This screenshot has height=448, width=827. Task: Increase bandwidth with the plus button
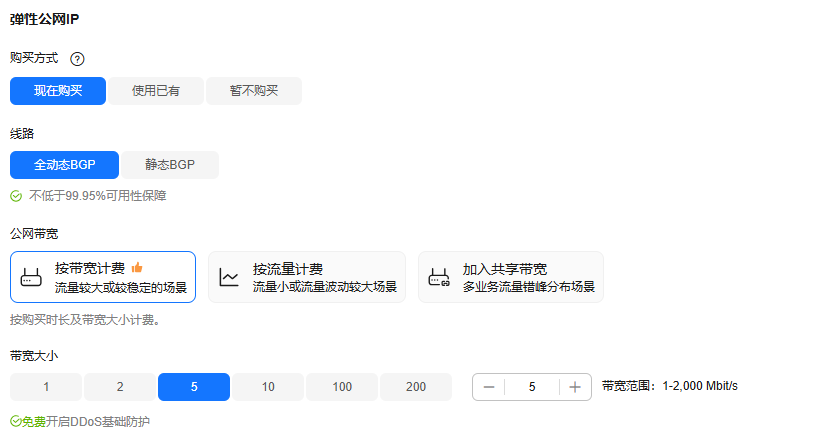(x=575, y=387)
